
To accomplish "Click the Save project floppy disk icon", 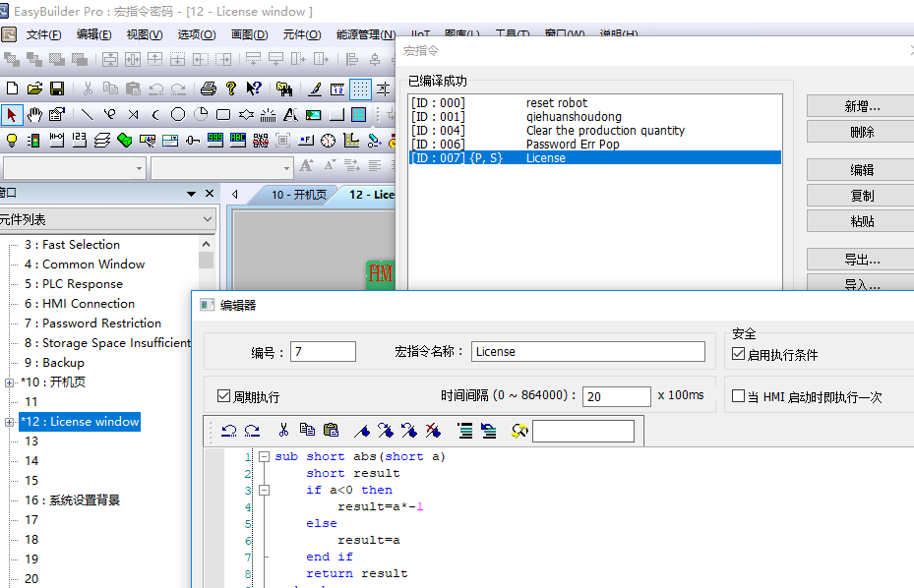I will click(57, 88).
